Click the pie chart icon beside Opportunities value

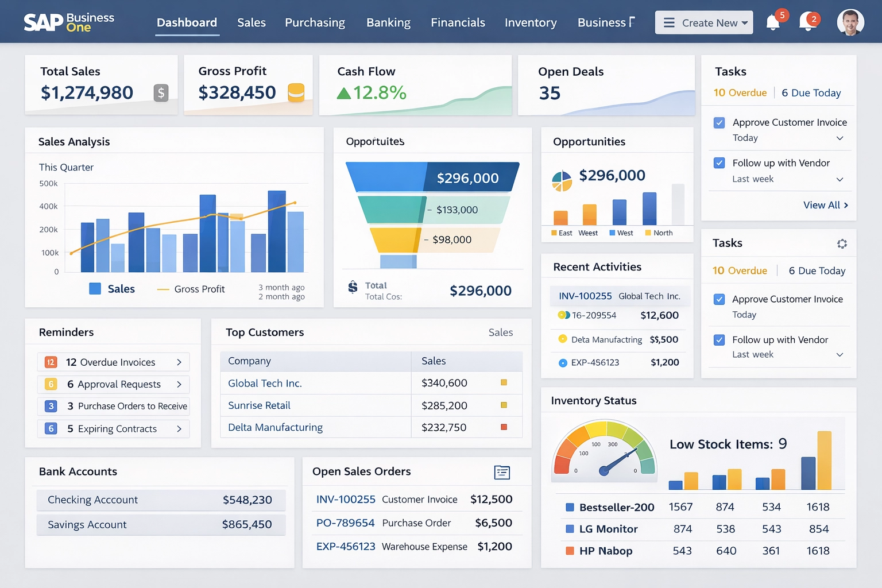[x=561, y=180]
